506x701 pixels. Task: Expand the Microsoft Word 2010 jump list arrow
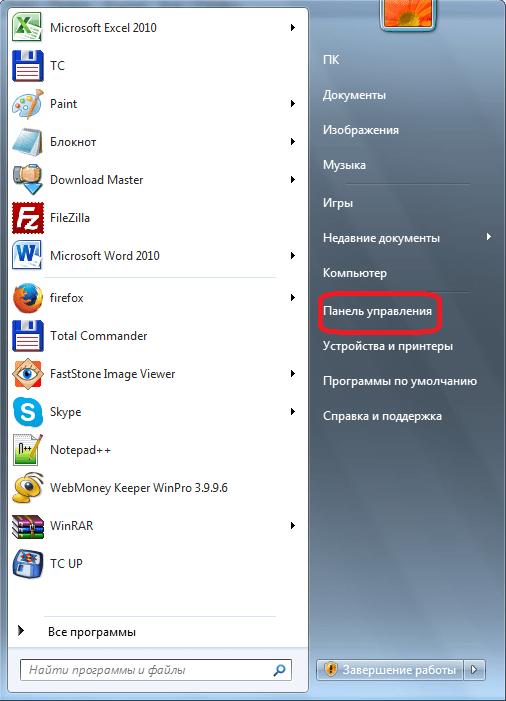pyautogui.click(x=293, y=256)
